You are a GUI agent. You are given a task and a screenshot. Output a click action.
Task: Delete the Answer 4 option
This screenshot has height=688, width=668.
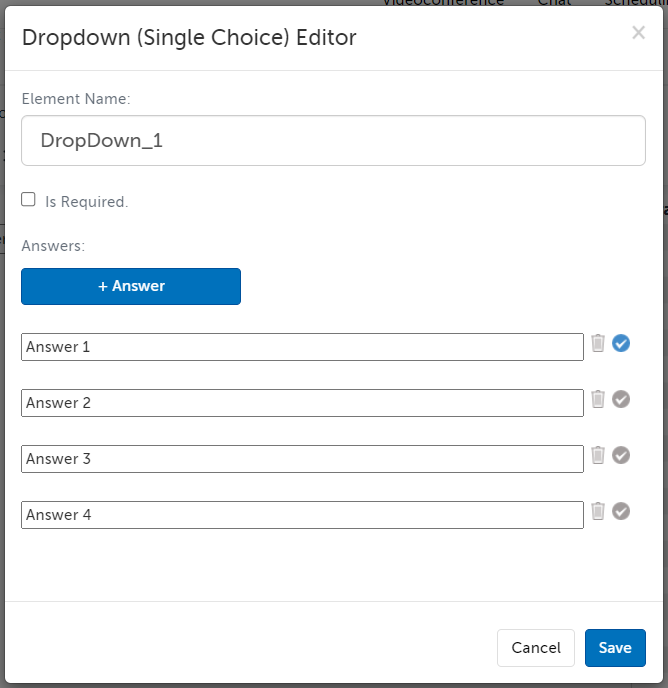point(598,511)
